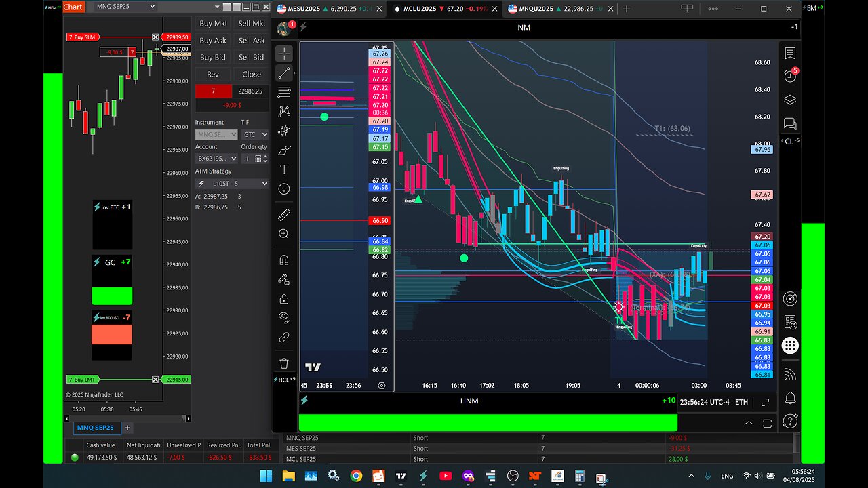Remove drawings with the trash icon
The image size is (868, 488).
tap(284, 363)
